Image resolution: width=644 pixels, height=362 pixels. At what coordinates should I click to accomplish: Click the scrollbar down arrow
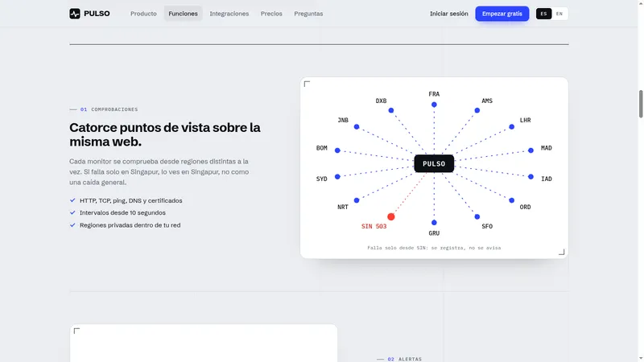(x=641, y=359)
